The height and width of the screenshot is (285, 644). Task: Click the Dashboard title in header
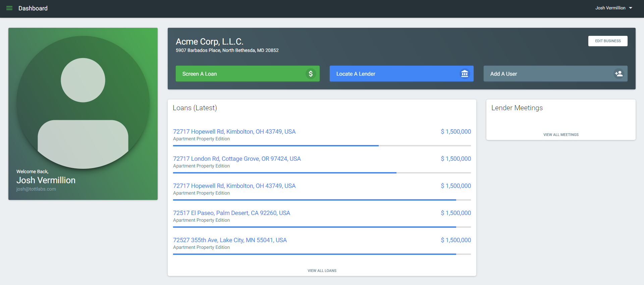(33, 8)
